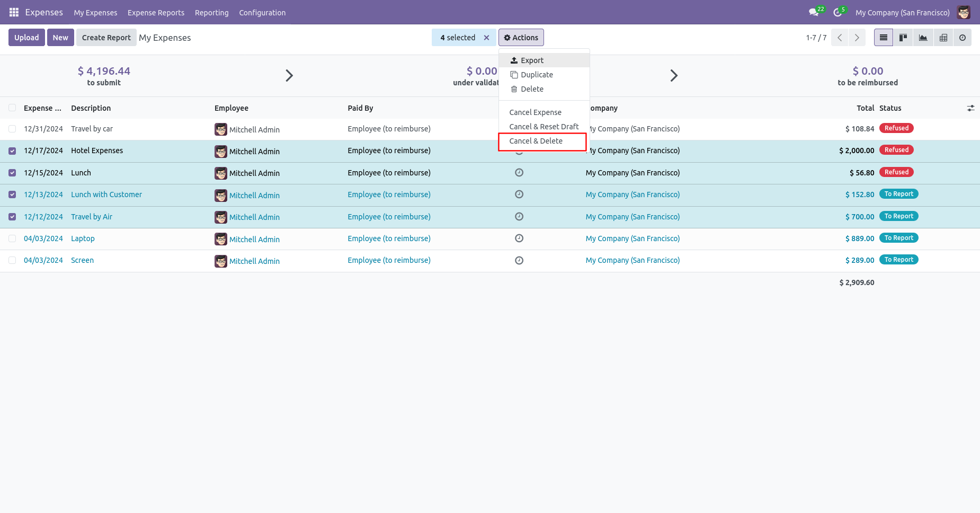This screenshot has height=513, width=980.
Task: Select Cancel Expense action
Action: click(x=544, y=112)
